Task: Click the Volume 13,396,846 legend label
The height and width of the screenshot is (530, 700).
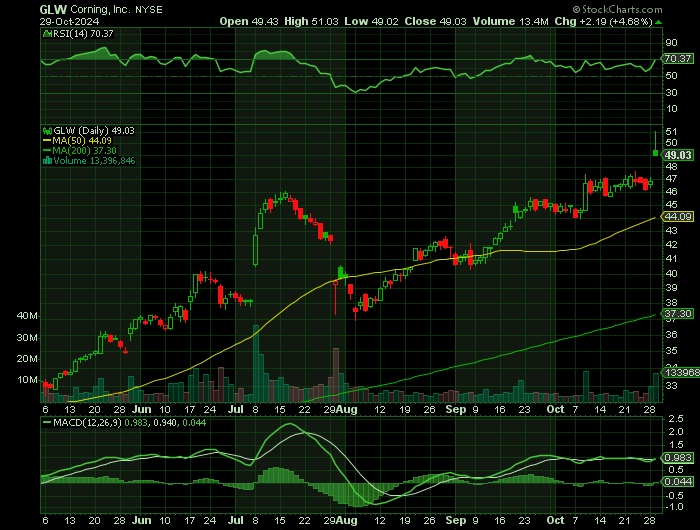Action: point(94,161)
